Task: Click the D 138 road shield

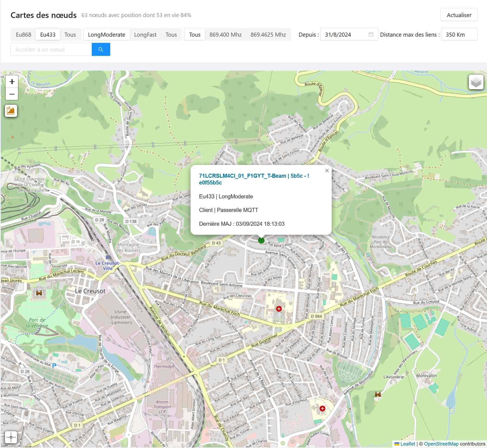Action: click(131, 221)
